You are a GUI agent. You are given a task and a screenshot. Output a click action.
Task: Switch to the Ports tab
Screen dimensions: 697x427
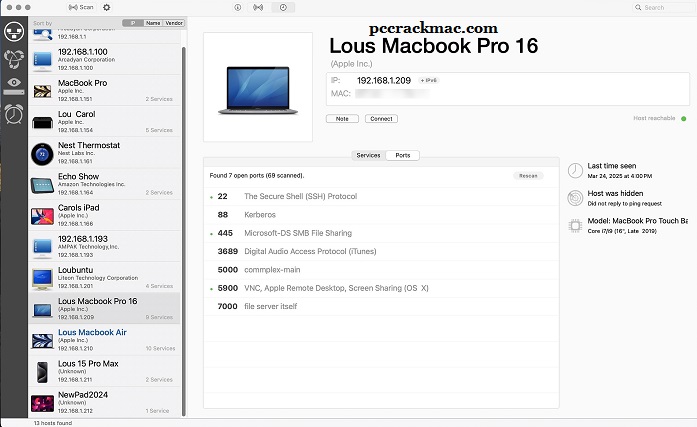click(x=403, y=155)
